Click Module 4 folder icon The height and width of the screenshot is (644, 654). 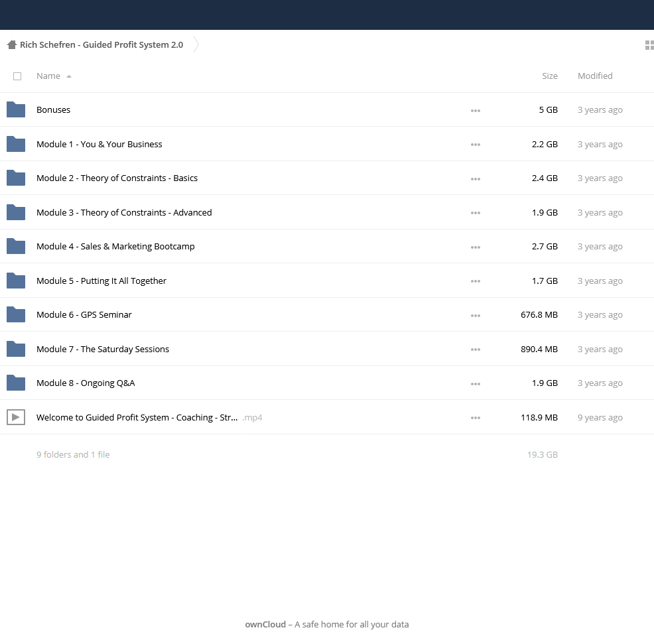pyautogui.click(x=16, y=246)
